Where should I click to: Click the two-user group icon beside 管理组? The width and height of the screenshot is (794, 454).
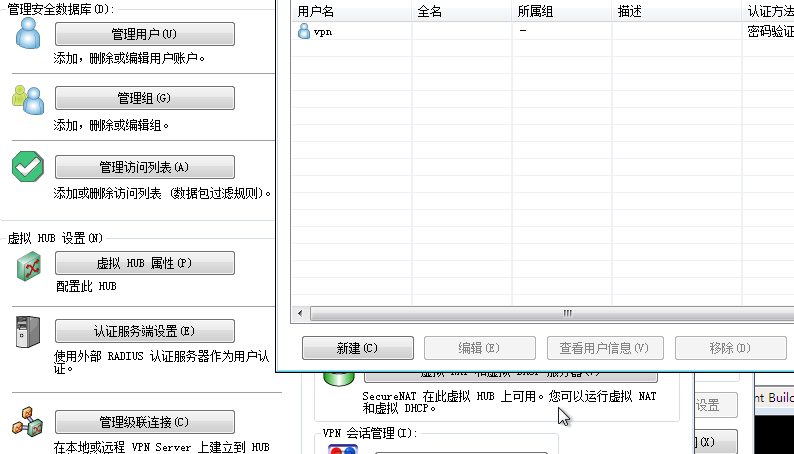pos(28,100)
